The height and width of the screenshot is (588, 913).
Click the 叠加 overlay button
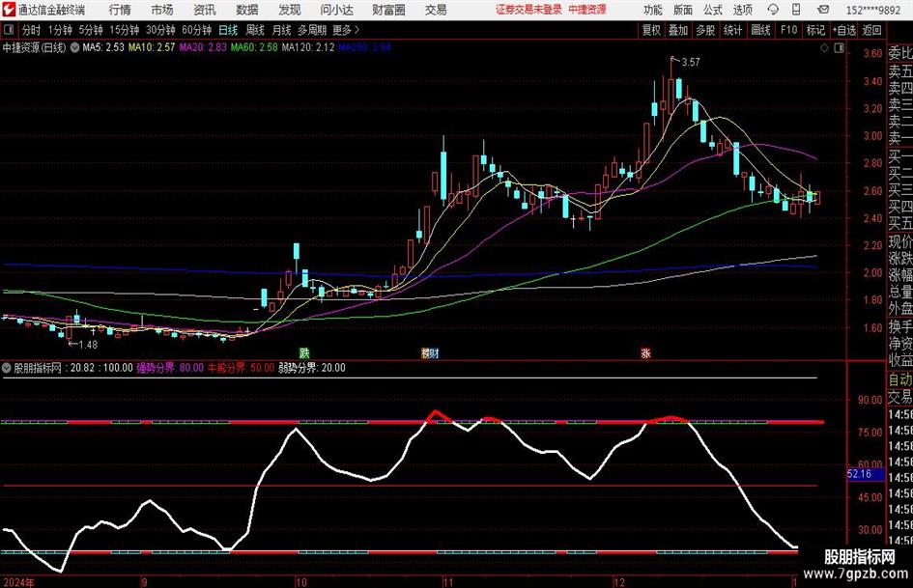678,30
